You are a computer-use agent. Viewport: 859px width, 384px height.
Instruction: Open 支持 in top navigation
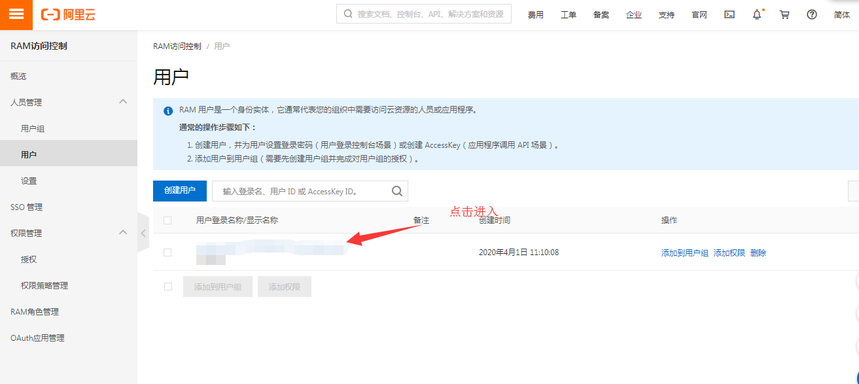click(x=667, y=15)
